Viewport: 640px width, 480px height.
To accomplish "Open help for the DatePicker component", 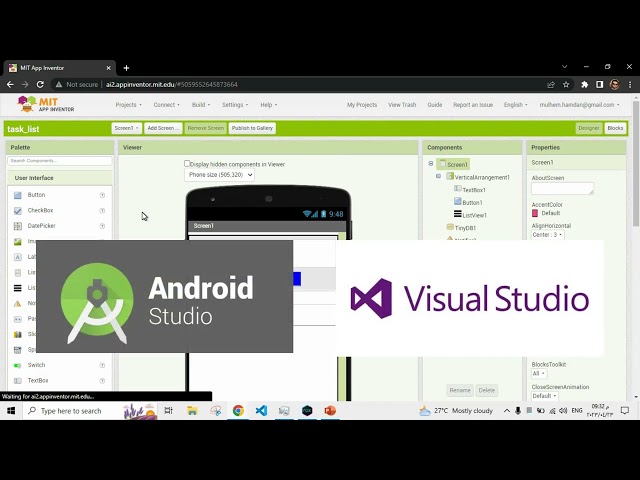I will tap(102, 226).
